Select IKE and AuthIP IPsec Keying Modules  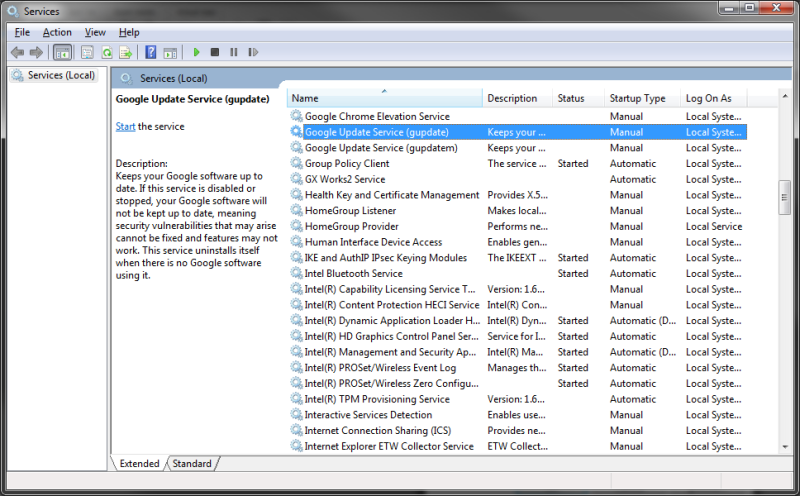[517, 258]
